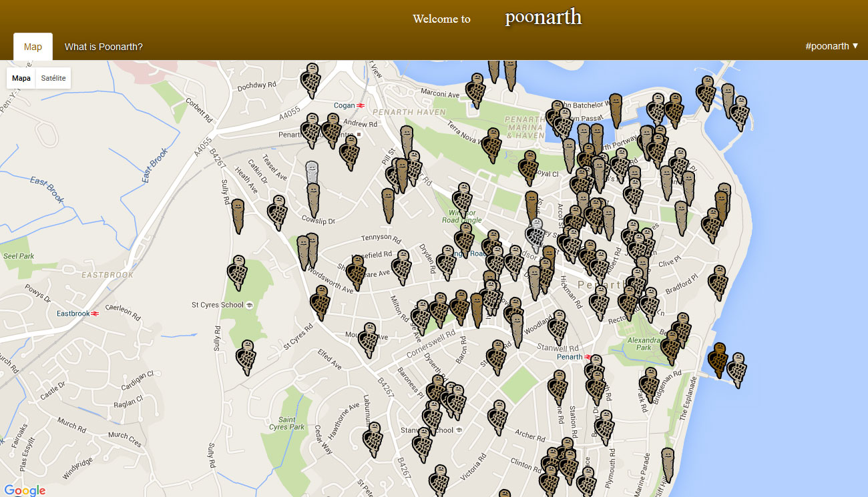Select the marker beside Royal Cl
Viewport: 868px width, 497px height.
528,167
